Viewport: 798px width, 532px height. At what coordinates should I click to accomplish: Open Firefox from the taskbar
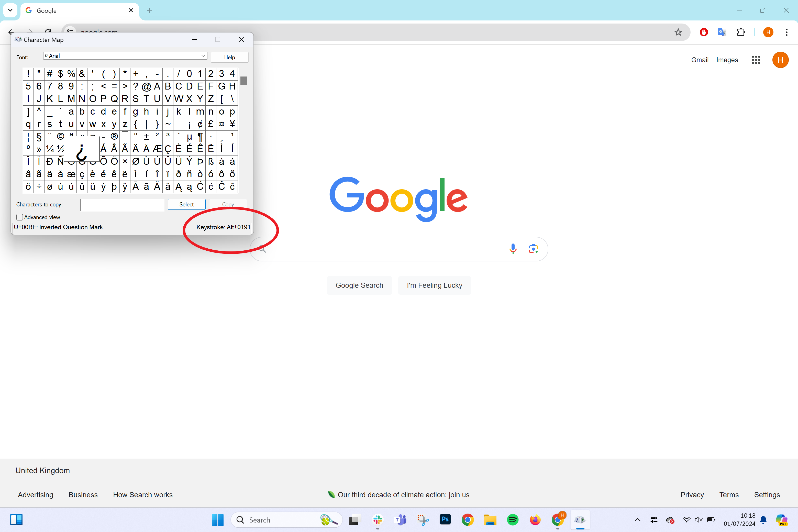535,520
